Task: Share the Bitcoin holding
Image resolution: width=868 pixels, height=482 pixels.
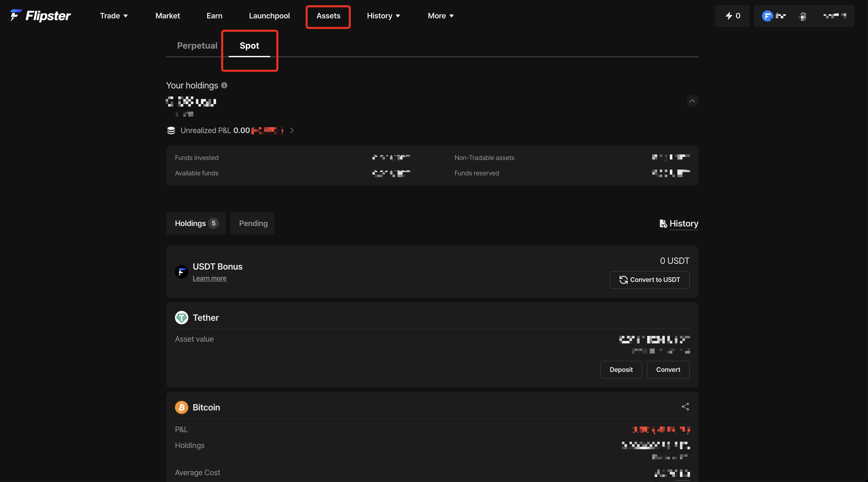Action: 685,407
